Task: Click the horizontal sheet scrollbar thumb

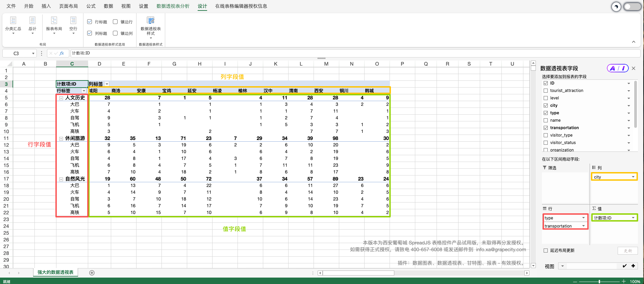Action: 358,273
